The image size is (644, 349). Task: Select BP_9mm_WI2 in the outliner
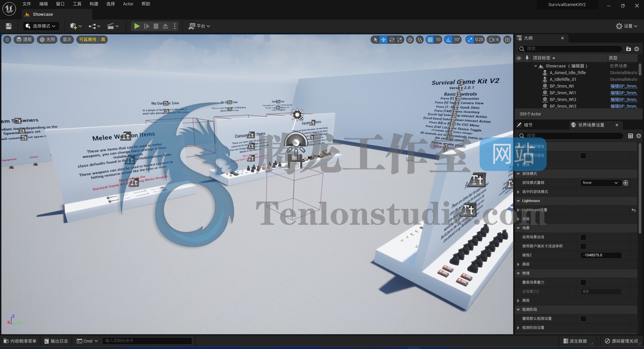point(563,100)
